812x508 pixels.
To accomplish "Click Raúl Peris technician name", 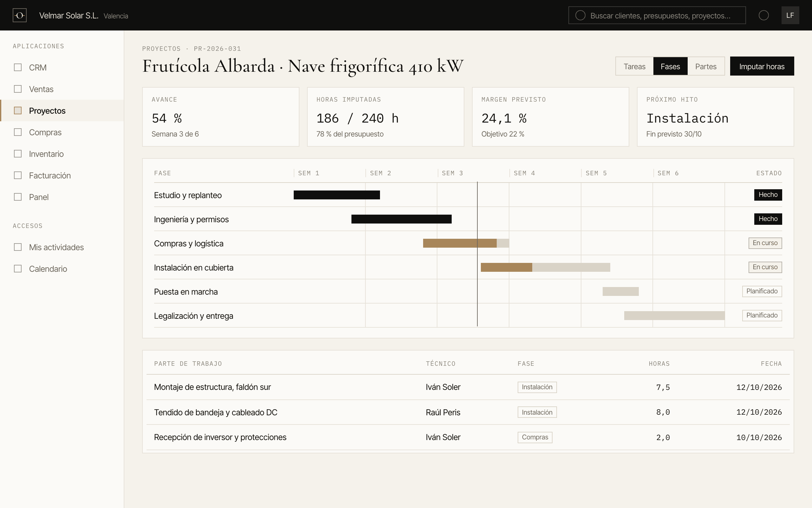I will click(x=443, y=412).
